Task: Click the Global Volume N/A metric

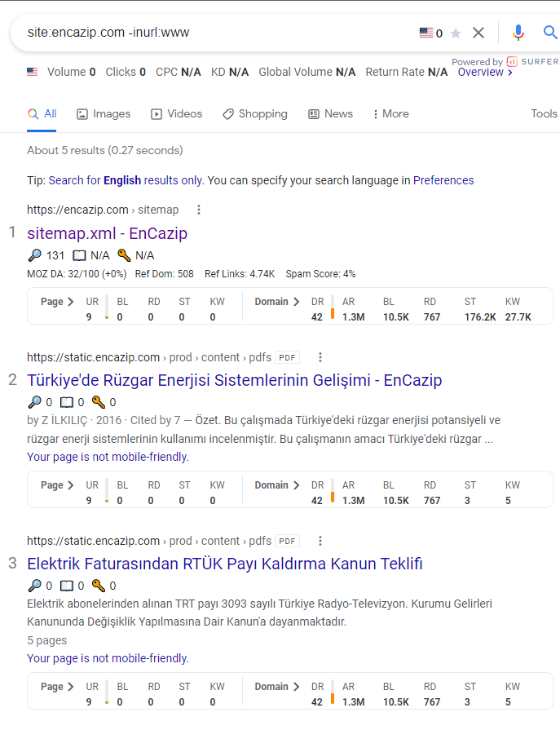Action: click(x=307, y=72)
